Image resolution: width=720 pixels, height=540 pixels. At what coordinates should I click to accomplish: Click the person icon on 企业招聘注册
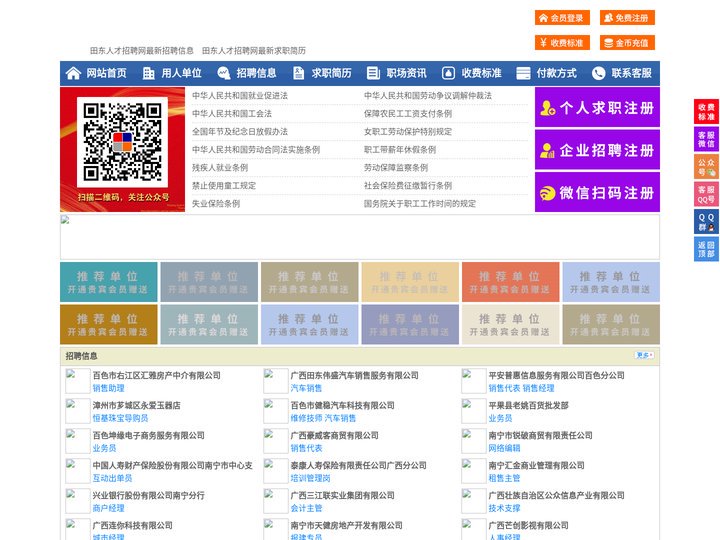tap(547, 150)
